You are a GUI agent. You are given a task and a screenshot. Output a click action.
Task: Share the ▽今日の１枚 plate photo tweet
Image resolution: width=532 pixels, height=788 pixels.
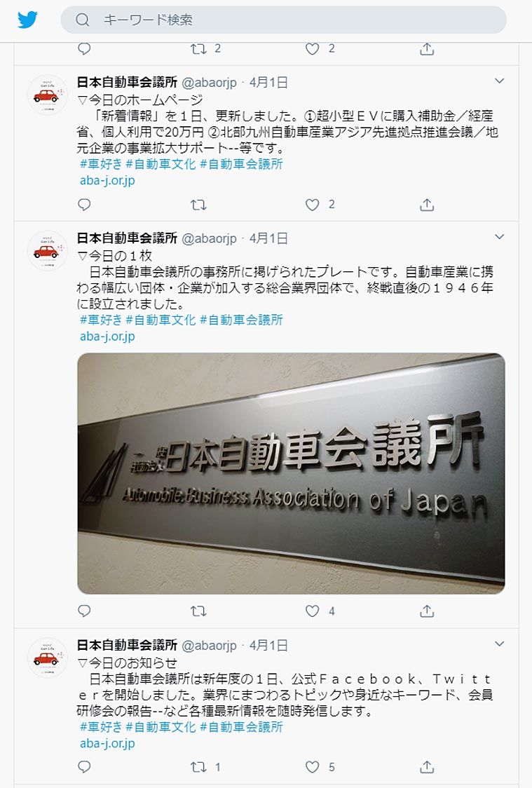[426, 611]
